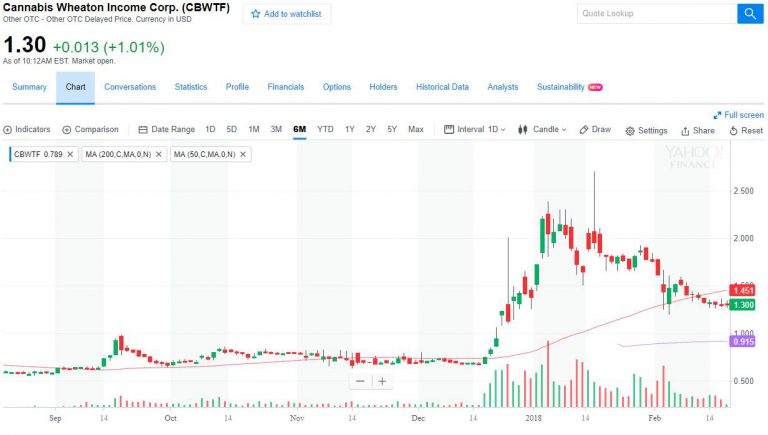Click the MA (50,C,MA,0,N) label

pos(204,154)
